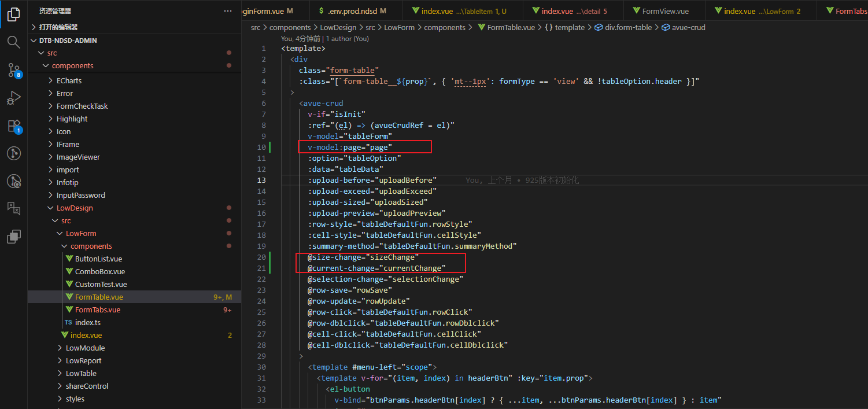
Task: Open the Search view icon
Action: pyautogui.click(x=13, y=42)
